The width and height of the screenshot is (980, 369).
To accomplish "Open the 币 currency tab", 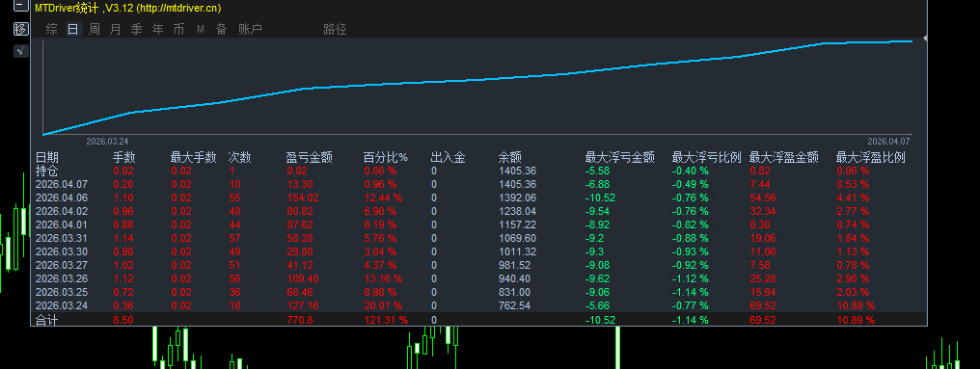I will (179, 29).
